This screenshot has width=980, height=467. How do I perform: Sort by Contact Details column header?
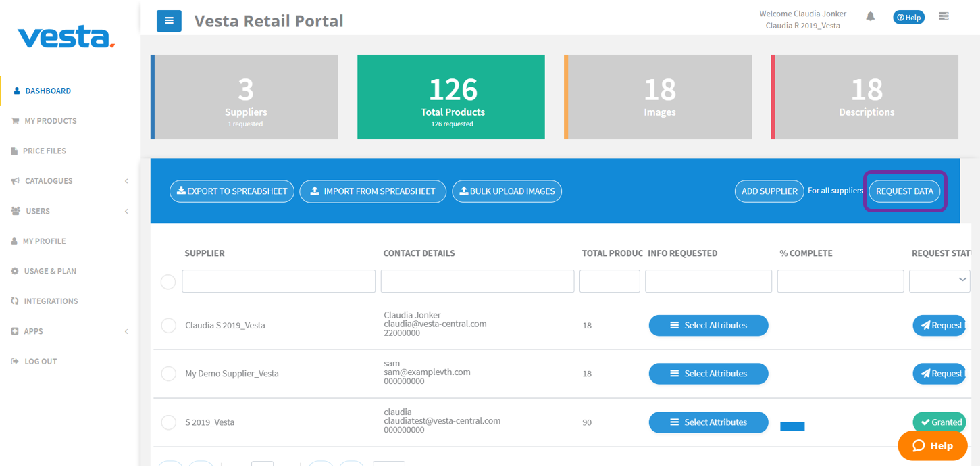419,253
